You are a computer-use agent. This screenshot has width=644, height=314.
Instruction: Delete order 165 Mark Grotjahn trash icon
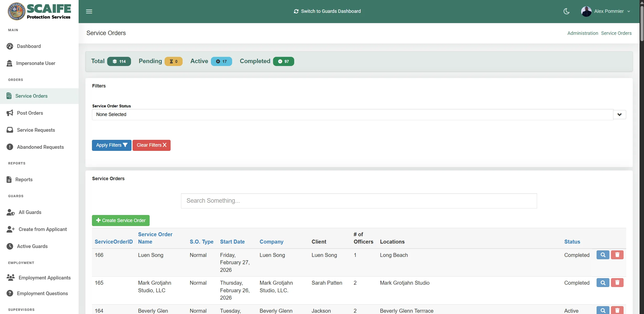coord(617,283)
